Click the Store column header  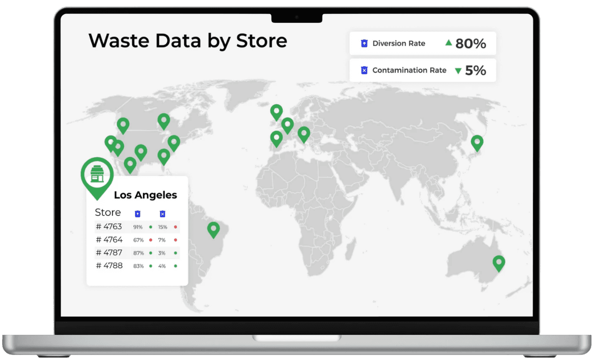click(x=108, y=212)
